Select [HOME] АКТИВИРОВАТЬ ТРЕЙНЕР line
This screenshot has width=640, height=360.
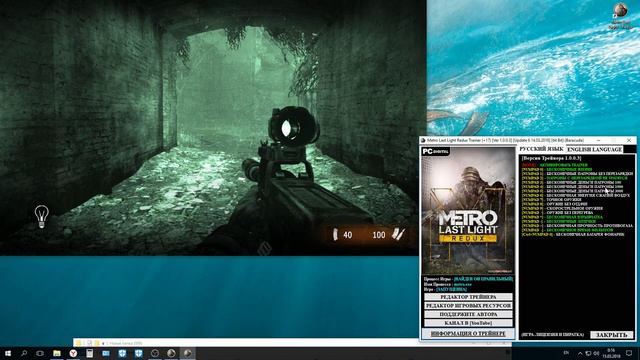(555, 165)
